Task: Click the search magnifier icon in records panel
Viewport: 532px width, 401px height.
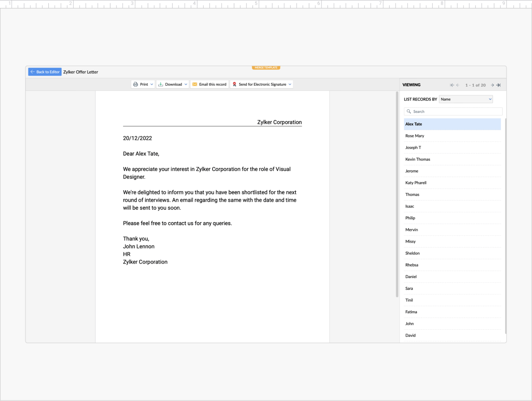Action: pos(408,111)
